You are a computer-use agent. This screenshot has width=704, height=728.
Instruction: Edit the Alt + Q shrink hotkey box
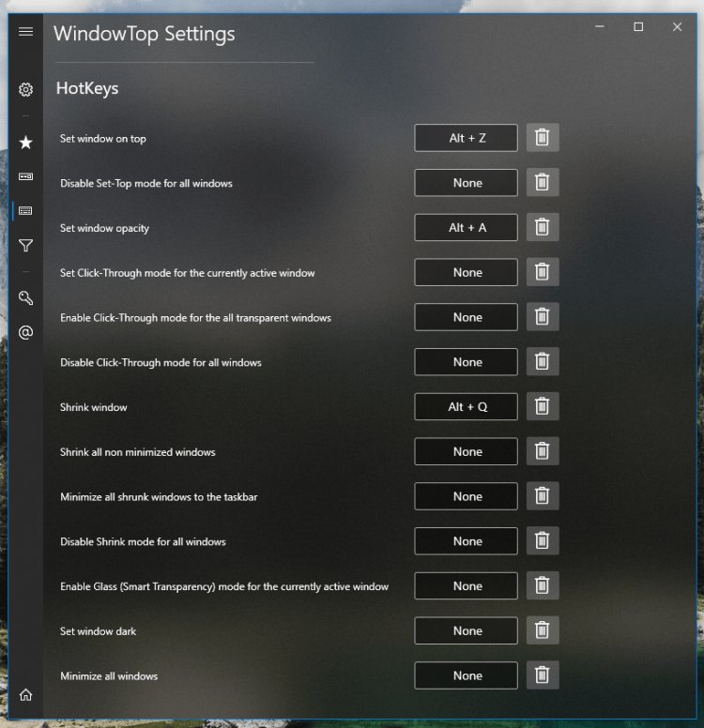(467, 406)
